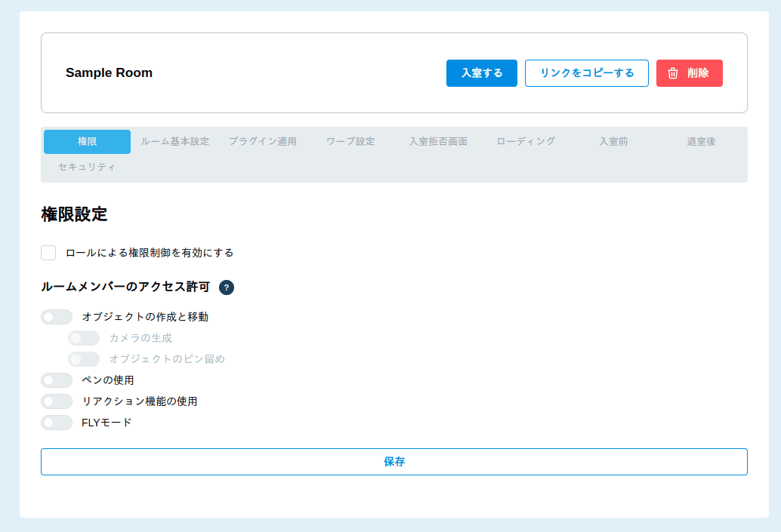Open the プラグイン適用 tab
781x532 pixels.
(x=262, y=141)
